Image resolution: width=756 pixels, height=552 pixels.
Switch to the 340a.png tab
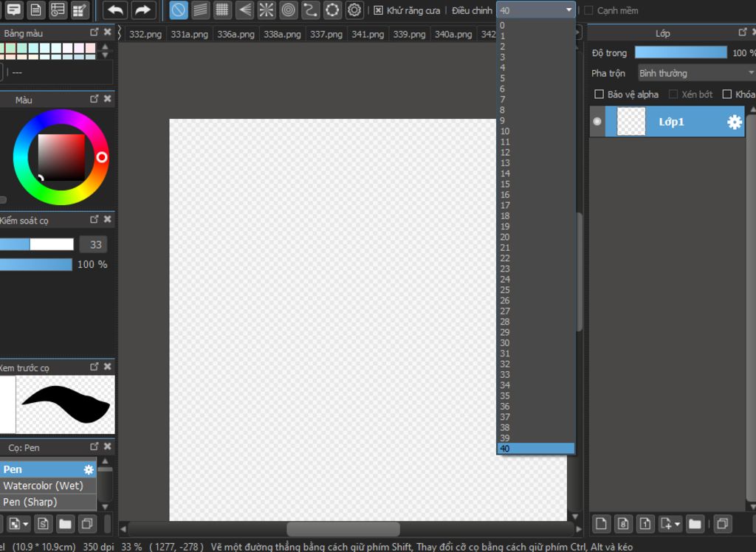click(453, 34)
